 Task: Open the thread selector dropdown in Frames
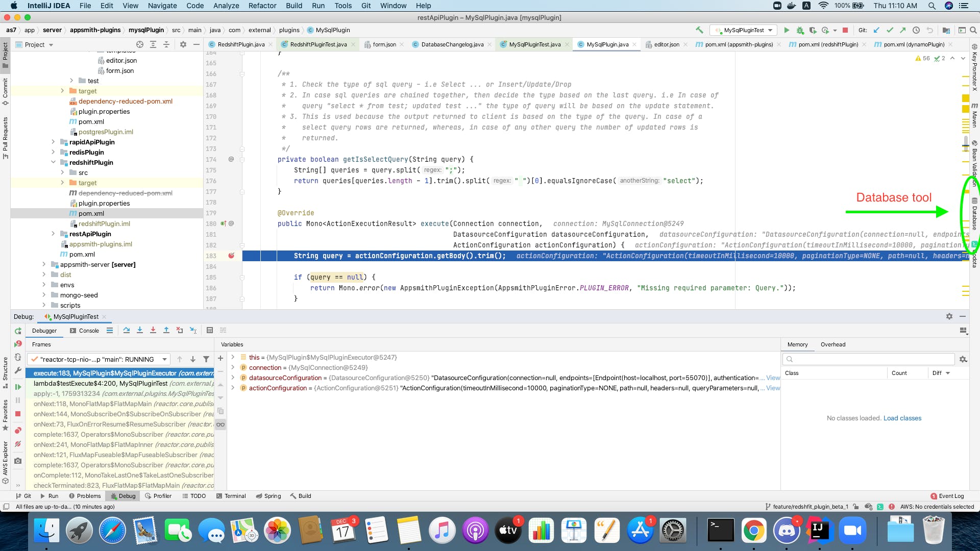(x=164, y=359)
